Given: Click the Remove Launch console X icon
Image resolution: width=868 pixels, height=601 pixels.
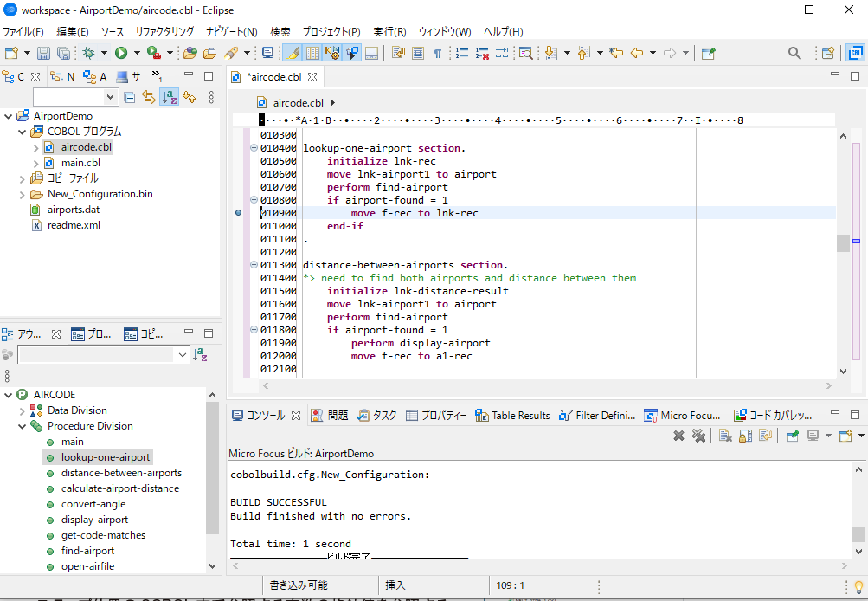Looking at the screenshot, I should 678,436.
